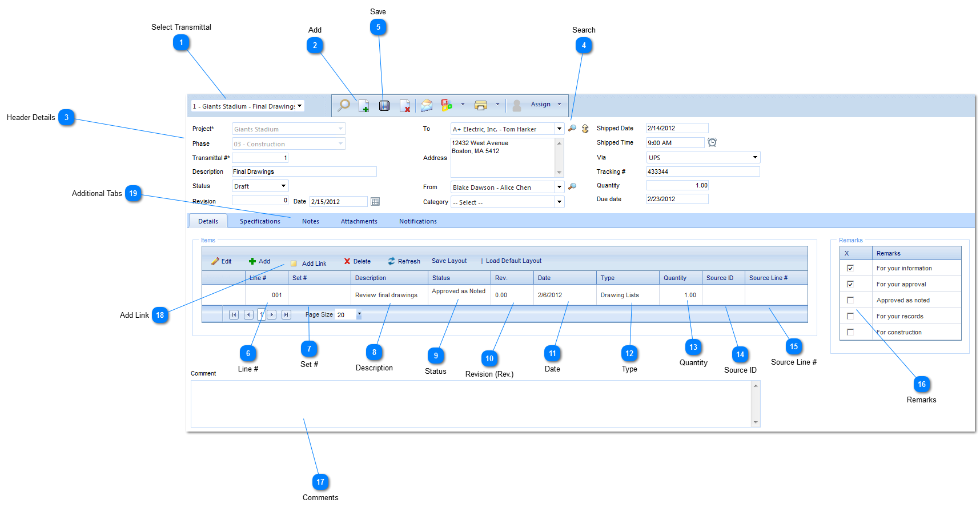Go to the first page of items
The height and width of the screenshot is (511, 980).
234,314
